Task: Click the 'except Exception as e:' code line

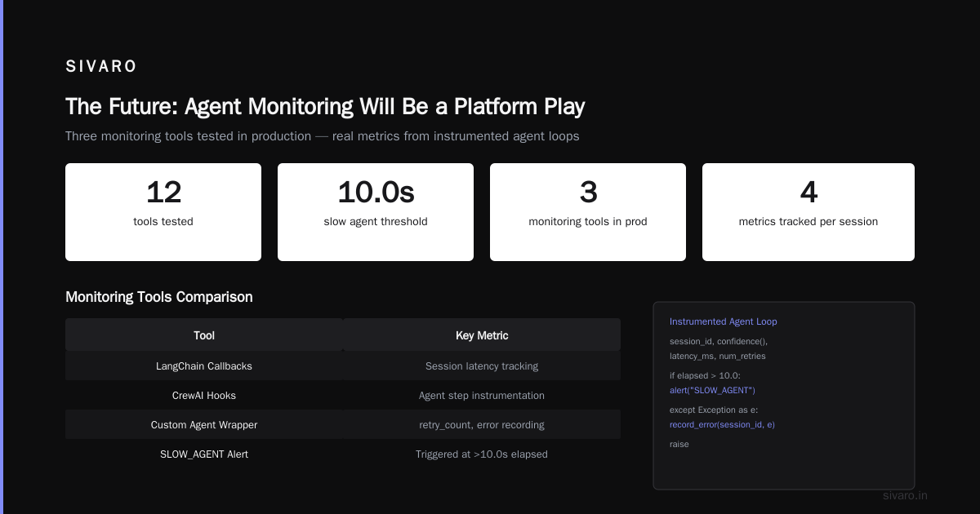Action: click(714, 410)
